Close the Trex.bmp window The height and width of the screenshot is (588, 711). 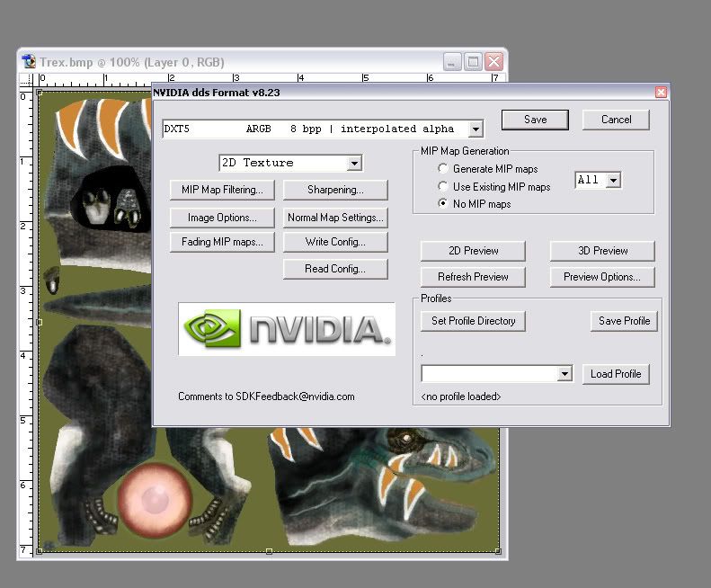(493, 62)
